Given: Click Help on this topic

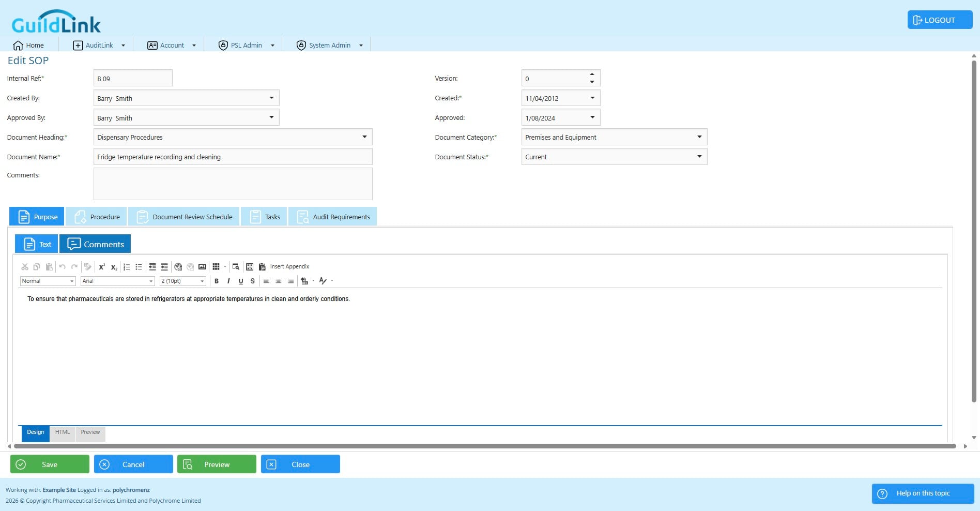Looking at the screenshot, I should tap(923, 493).
